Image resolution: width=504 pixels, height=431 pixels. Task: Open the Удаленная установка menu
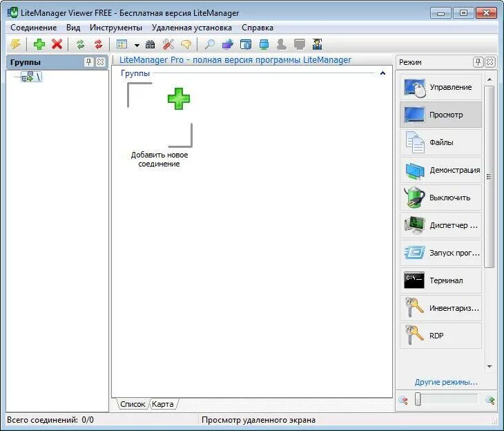(192, 28)
